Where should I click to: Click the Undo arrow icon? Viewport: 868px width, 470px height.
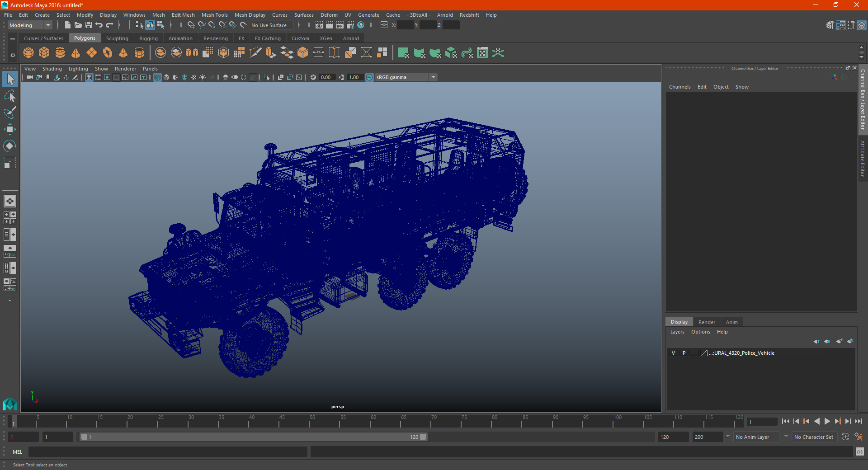[x=99, y=25]
